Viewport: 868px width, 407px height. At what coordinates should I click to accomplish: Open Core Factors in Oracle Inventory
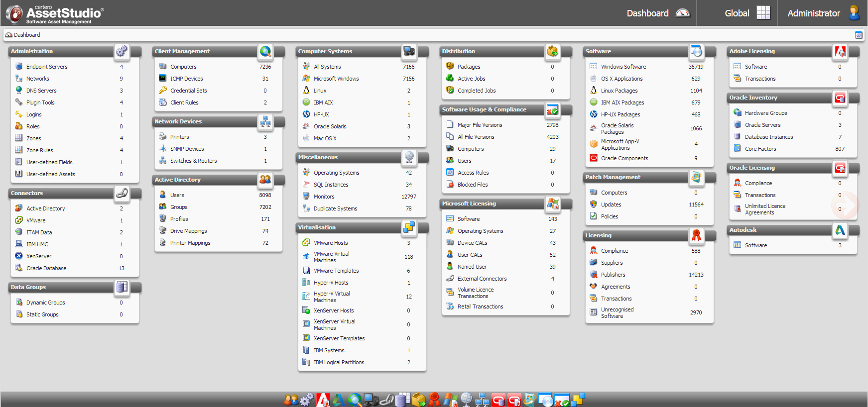pyautogui.click(x=760, y=149)
